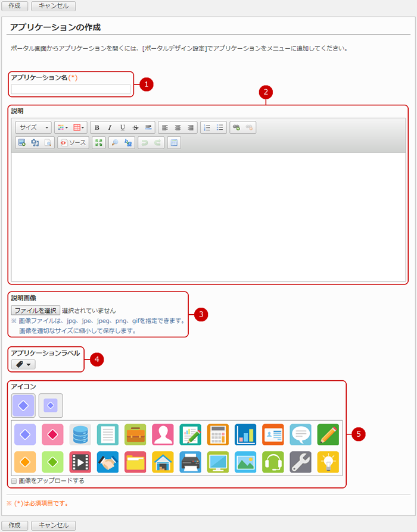Click the ファイルを選択 file chooser button
Image resolution: width=417 pixels, height=532 pixels.
pos(35,311)
